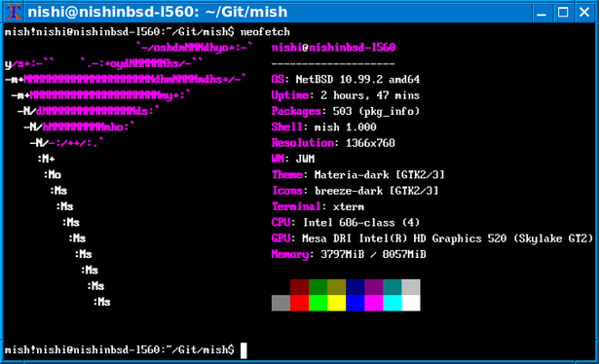
Task: Click the white color block
Action: click(411, 303)
